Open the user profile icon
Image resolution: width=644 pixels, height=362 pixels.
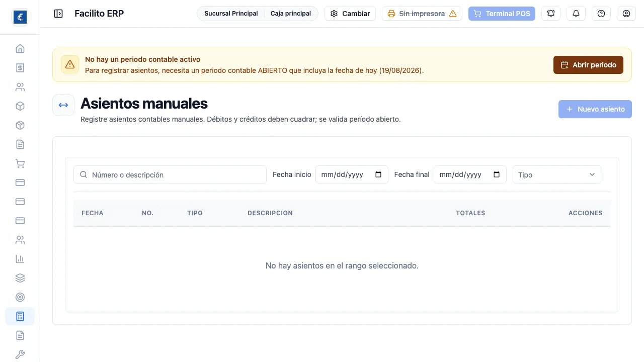tap(626, 14)
